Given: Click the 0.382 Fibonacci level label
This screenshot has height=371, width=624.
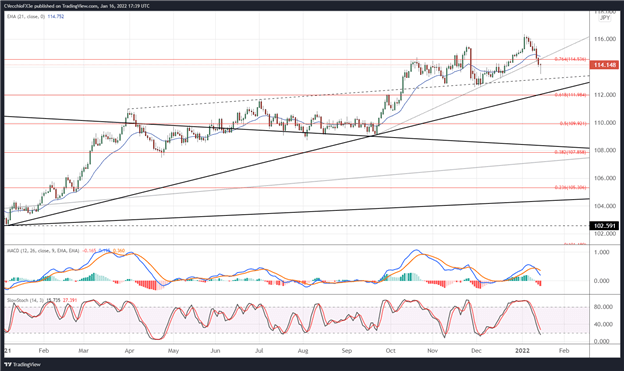Looking at the screenshot, I should click(570, 152).
